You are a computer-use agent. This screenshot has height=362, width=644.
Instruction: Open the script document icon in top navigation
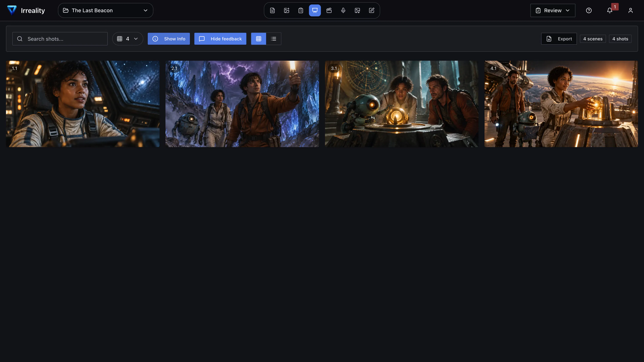272,11
